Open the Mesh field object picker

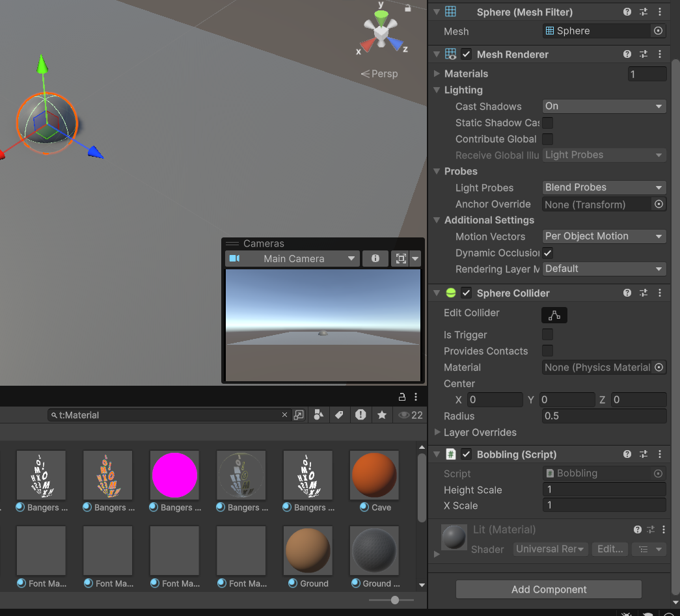pyautogui.click(x=658, y=31)
